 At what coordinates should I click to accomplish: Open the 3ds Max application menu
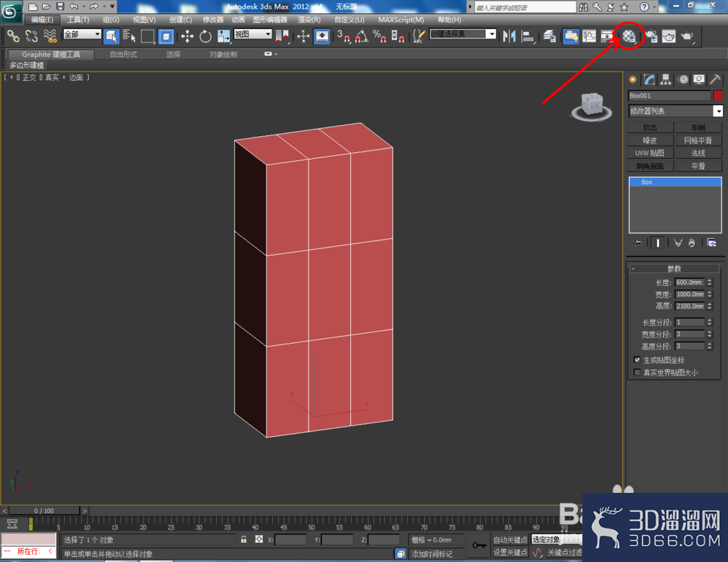(x=10, y=11)
